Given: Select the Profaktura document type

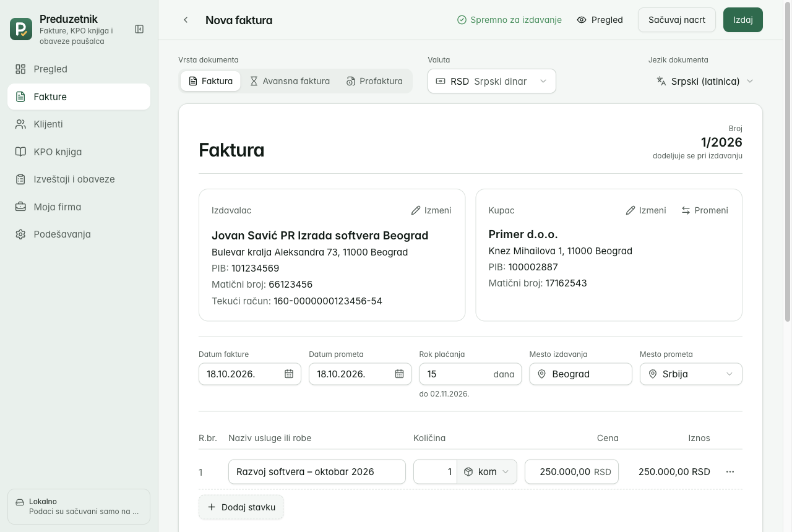Looking at the screenshot, I should tap(374, 81).
